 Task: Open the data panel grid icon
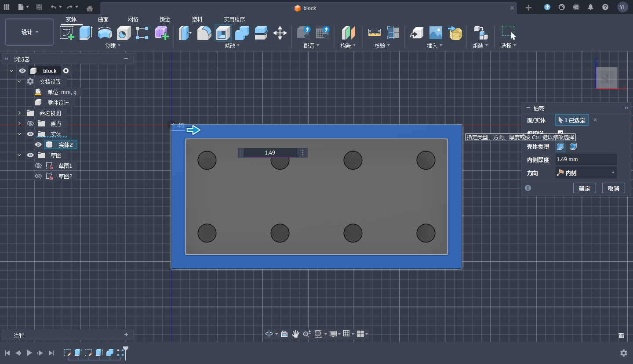pyautogui.click(x=7, y=7)
